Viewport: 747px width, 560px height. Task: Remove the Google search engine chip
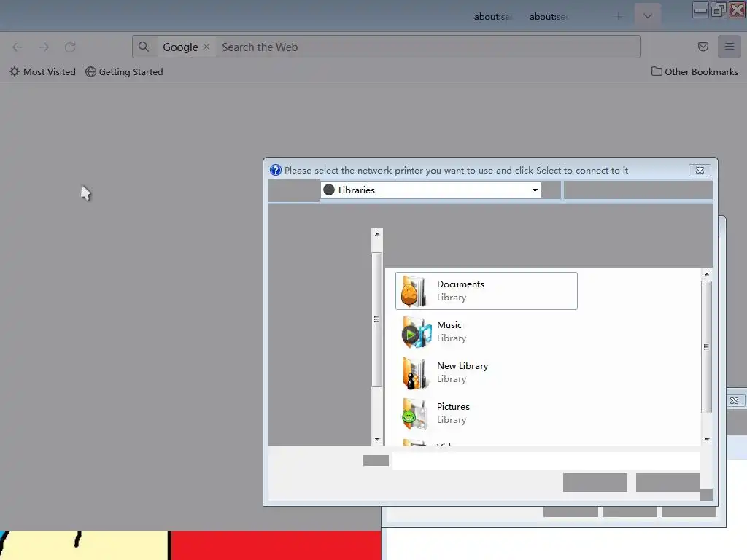pyautogui.click(x=206, y=47)
